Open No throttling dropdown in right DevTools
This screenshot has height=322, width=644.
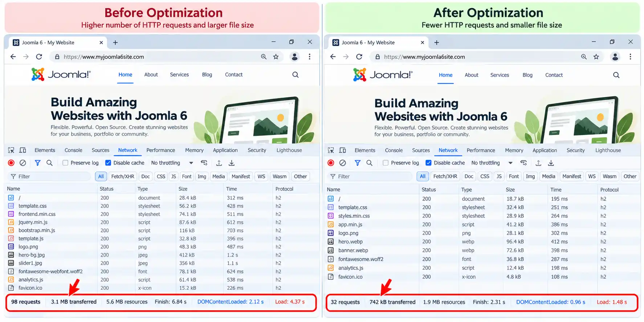click(492, 163)
